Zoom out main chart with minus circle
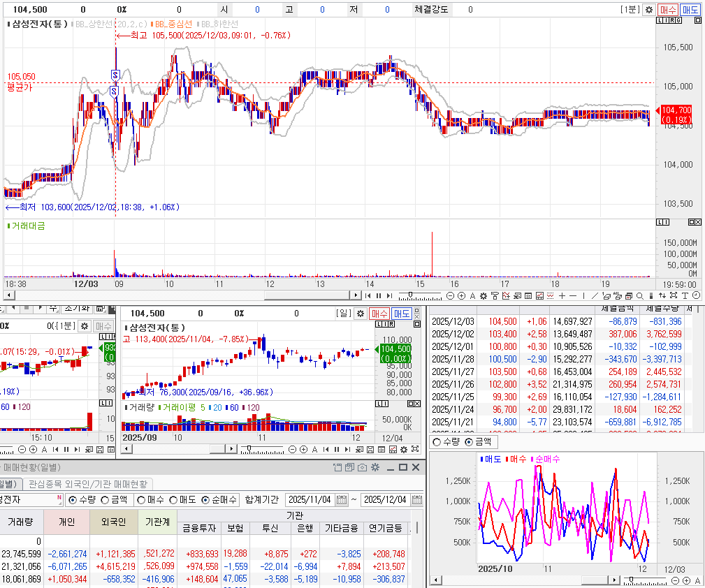This screenshot has width=705, height=588. [449, 295]
